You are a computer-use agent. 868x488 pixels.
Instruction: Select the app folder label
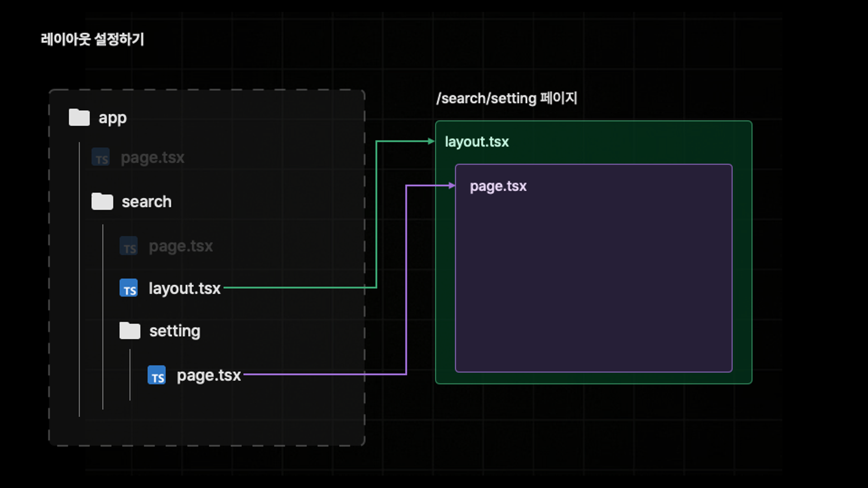tap(112, 118)
